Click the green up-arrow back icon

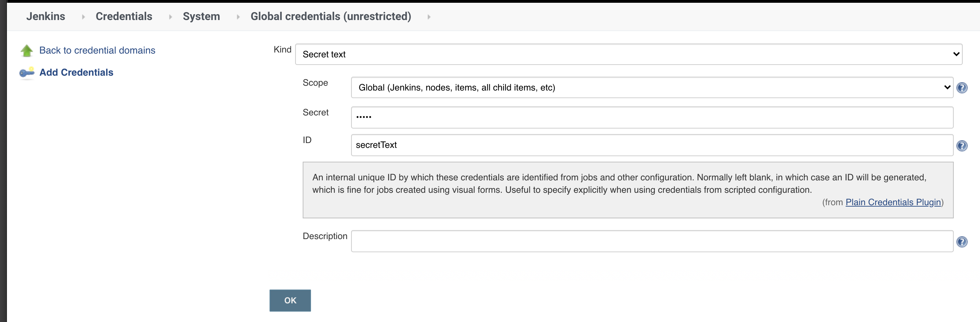27,50
